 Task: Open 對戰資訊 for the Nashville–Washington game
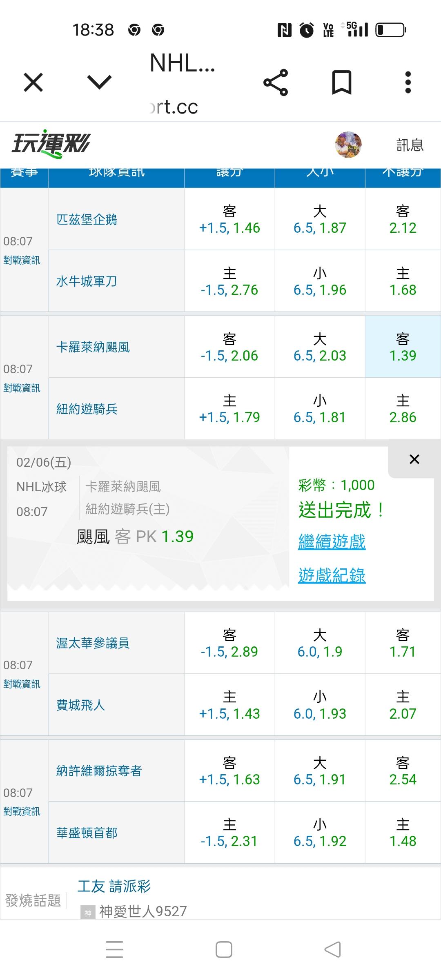coord(22,811)
